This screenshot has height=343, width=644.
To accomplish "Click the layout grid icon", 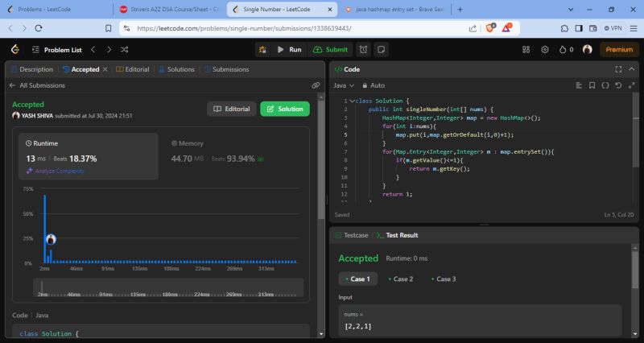I will [526, 49].
